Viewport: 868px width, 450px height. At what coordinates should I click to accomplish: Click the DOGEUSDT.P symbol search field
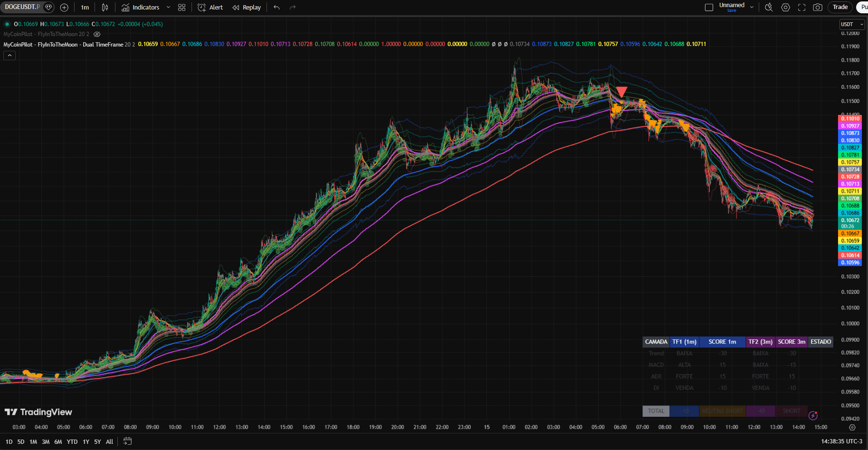coord(22,7)
